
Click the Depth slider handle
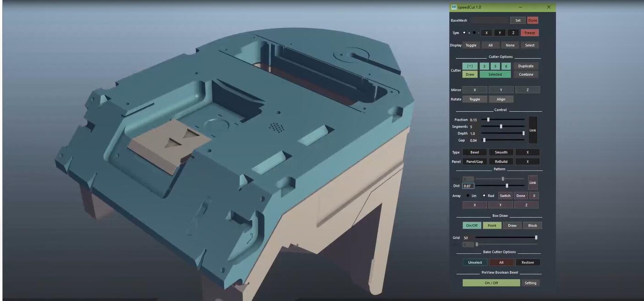click(523, 133)
